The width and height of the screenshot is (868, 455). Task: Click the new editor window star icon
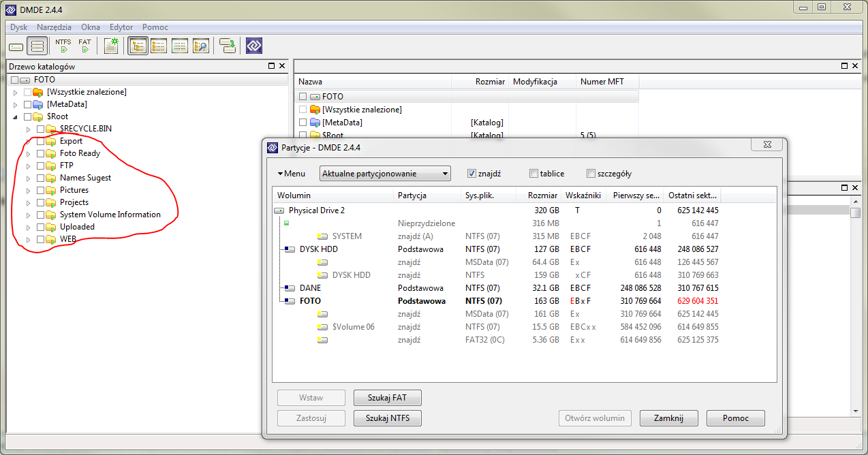point(112,46)
